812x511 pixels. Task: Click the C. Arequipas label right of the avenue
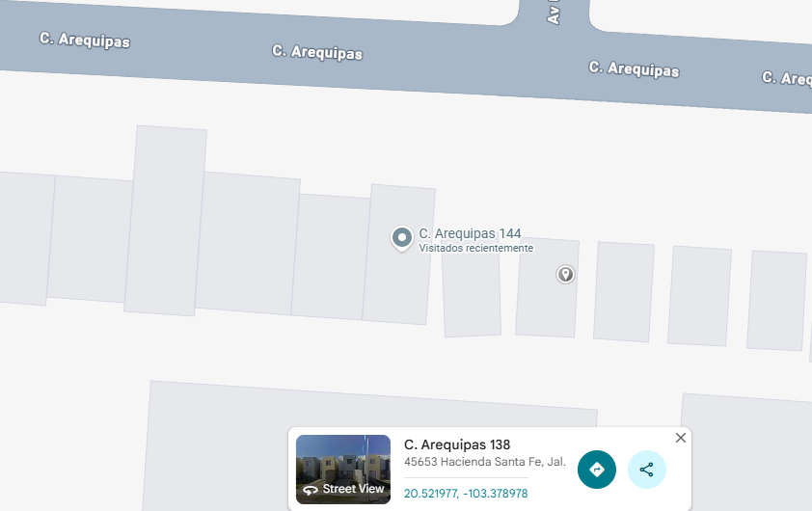(634, 68)
